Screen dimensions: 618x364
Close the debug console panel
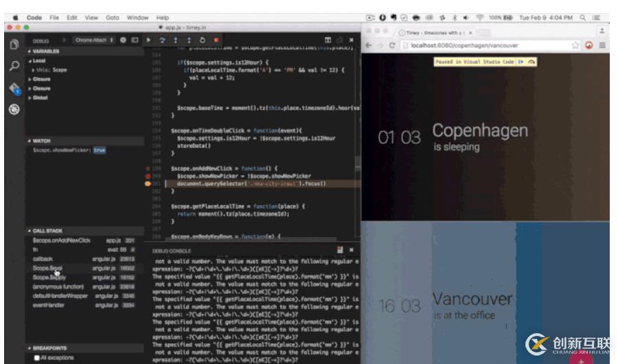coord(351,249)
